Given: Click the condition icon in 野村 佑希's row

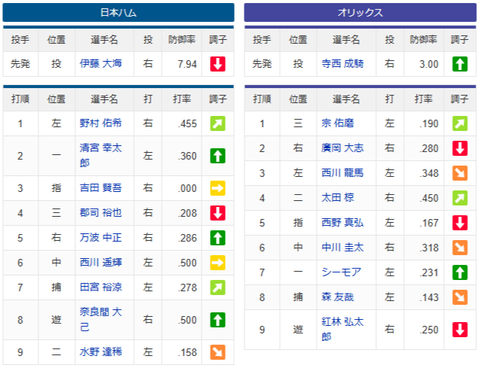Looking at the screenshot, I should point(218,123).
